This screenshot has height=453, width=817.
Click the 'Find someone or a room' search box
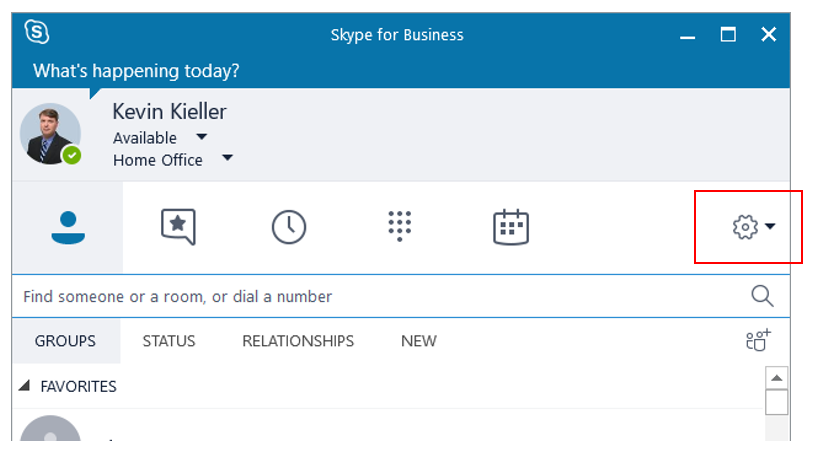pyautogui.click(x=380, y=296)
